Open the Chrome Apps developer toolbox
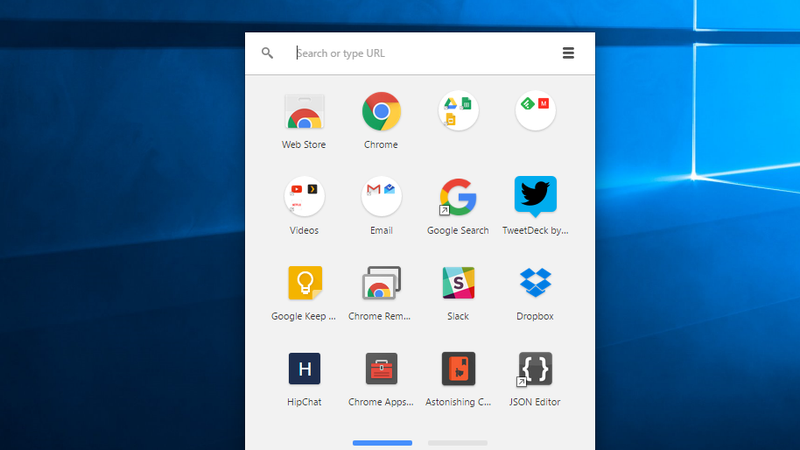The height and width of the screenshot is (450, 800). pyautogui.click(x=381, y=368)
